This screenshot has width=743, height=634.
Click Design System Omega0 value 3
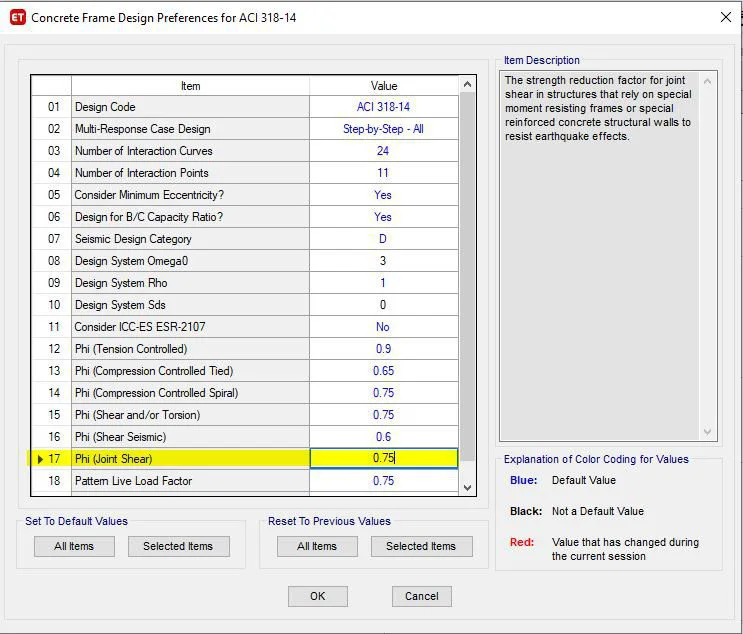click(x=384, y=261)
